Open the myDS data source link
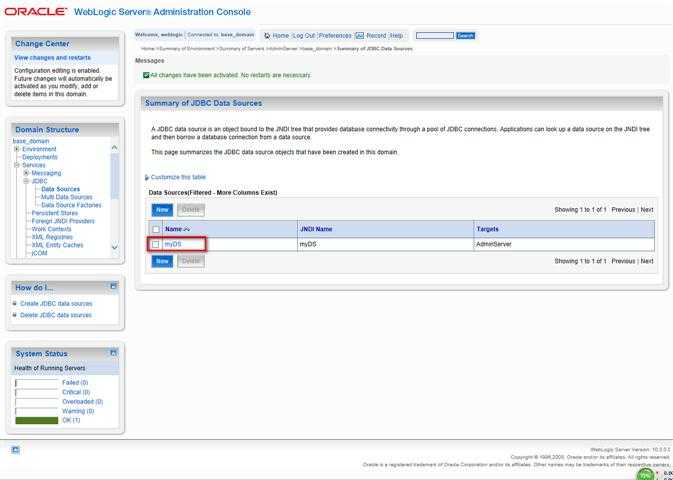This screenshot has width=673, height=480. (x=173, y=244)
